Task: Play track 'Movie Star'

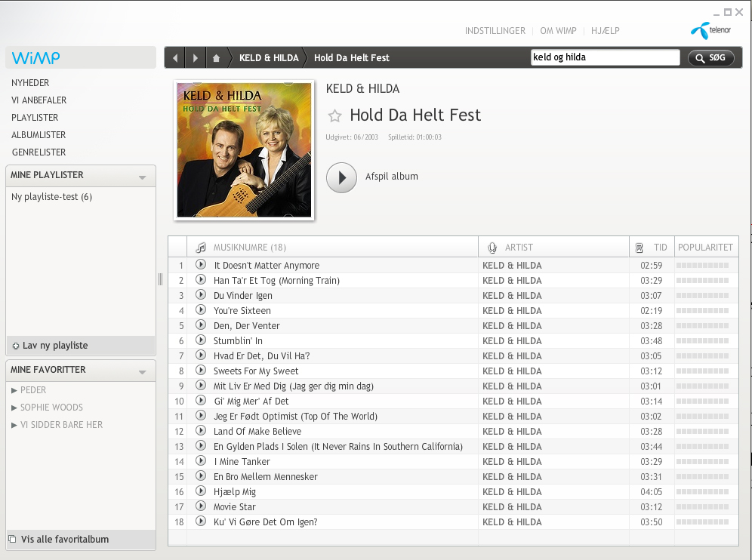Action: pyautogui.click(x=201, y=506)
